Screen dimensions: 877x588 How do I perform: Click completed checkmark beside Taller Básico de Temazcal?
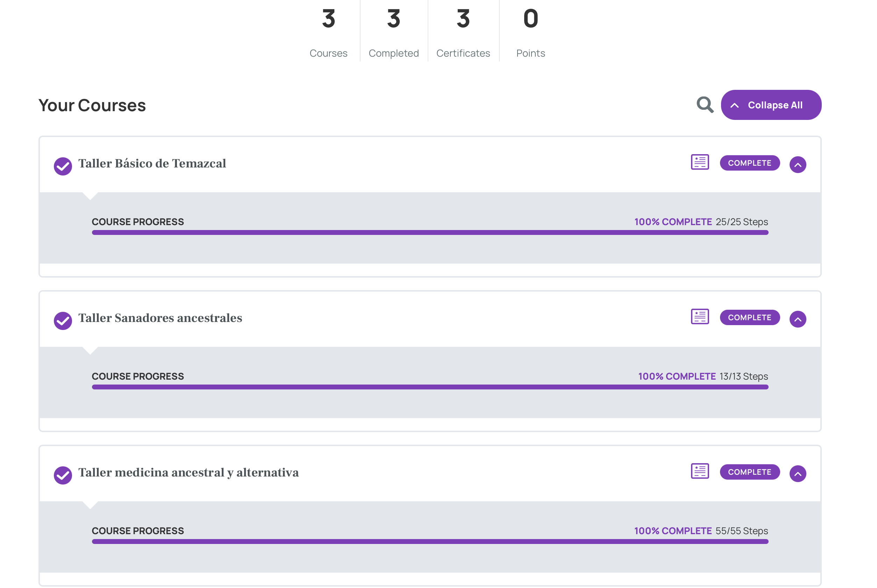point(63,166)
